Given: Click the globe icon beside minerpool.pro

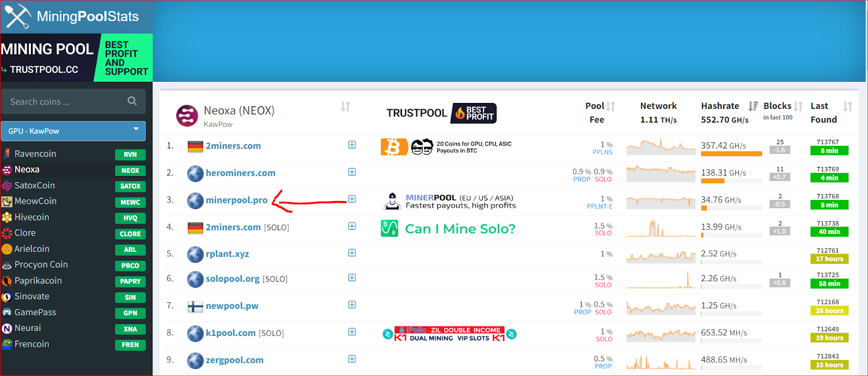Looking at the screenshot, I should (195, 200).
